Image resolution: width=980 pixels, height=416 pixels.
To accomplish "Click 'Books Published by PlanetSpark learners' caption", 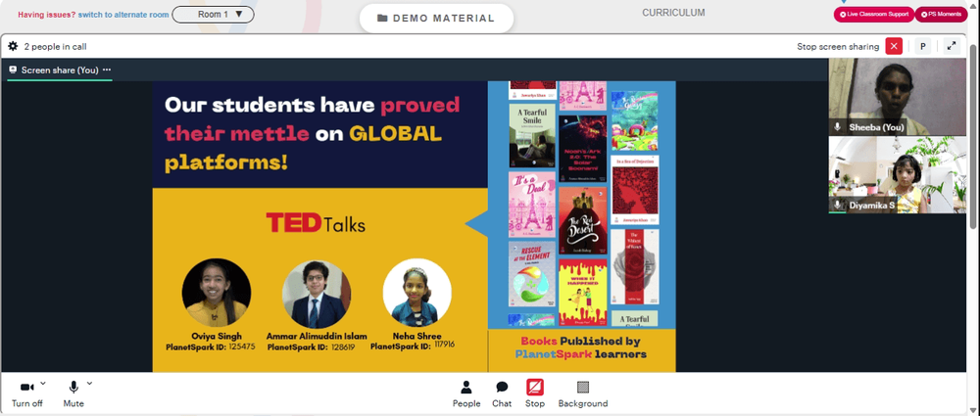I will 580,347.
